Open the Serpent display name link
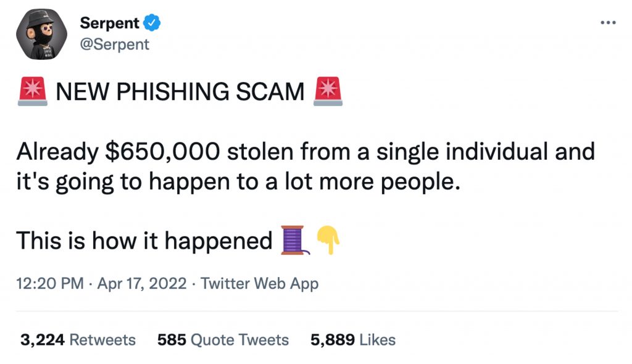632x364 pixels. (109, 23)
